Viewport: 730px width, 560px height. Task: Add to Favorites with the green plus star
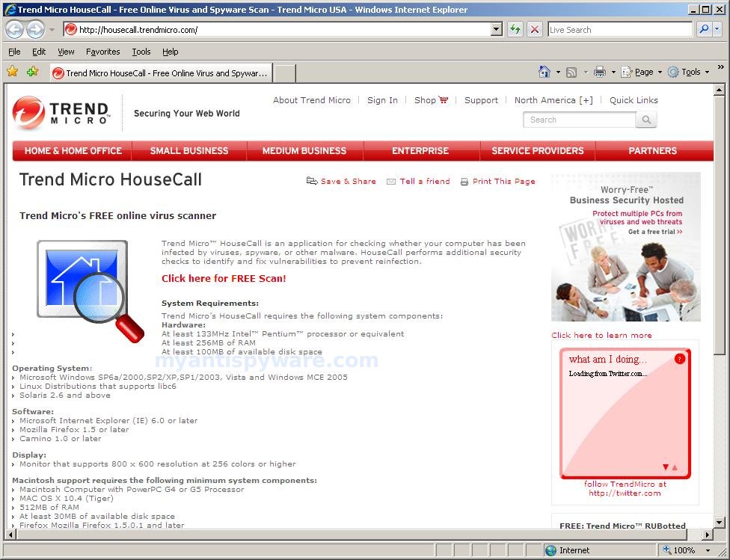coord(33,72)
